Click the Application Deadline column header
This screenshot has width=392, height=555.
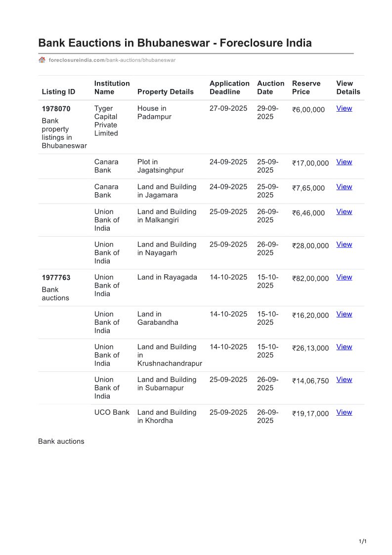[229, 87]
